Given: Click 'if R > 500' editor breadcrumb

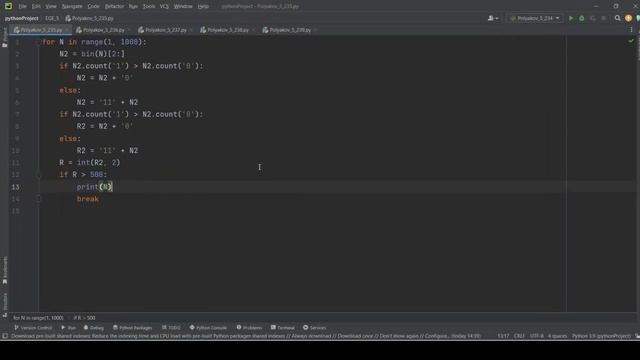Looking at the screenshot, I should coord(84,318).
